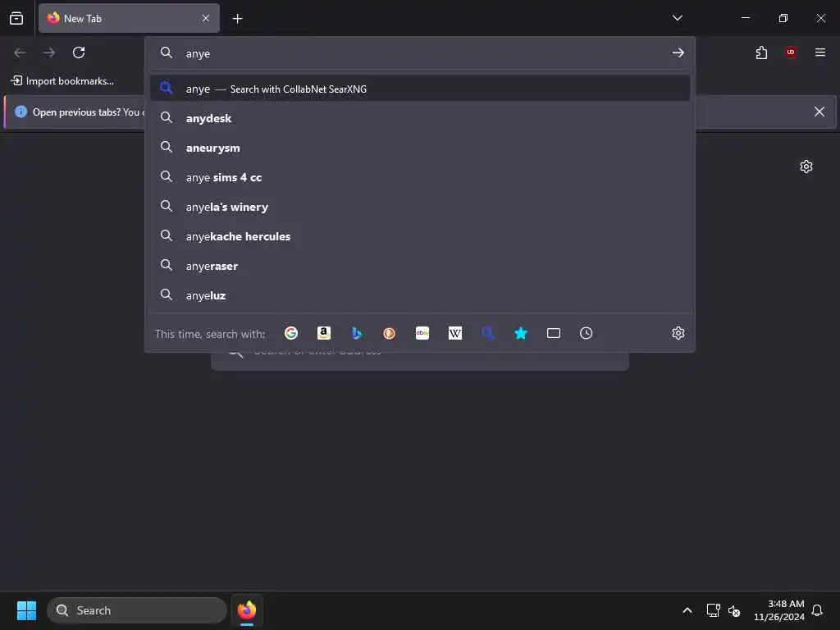Personalize new tab page gear icon

pyautogui.click(x=806, y=167)
